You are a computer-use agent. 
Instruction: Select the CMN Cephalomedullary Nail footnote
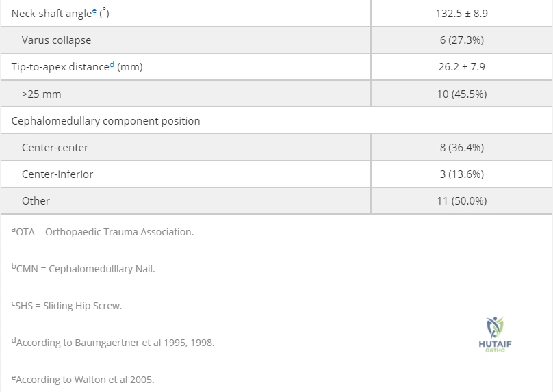[x=83, y=268]
